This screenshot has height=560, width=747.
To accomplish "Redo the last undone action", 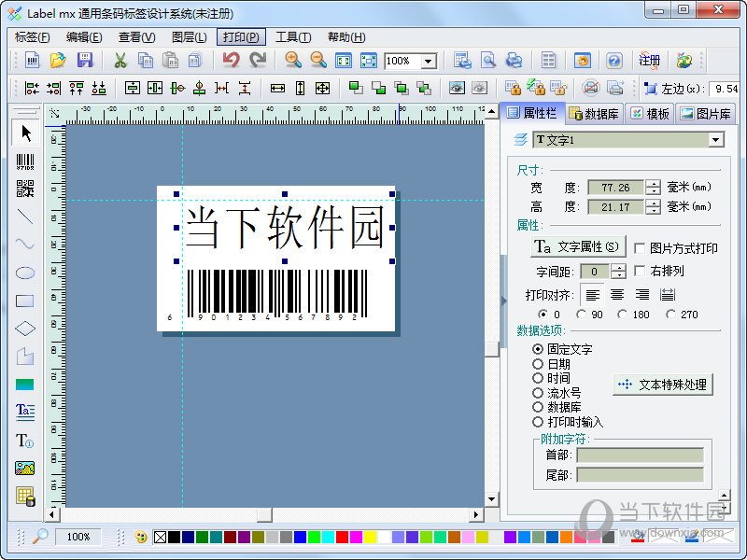I will (259, 60).
